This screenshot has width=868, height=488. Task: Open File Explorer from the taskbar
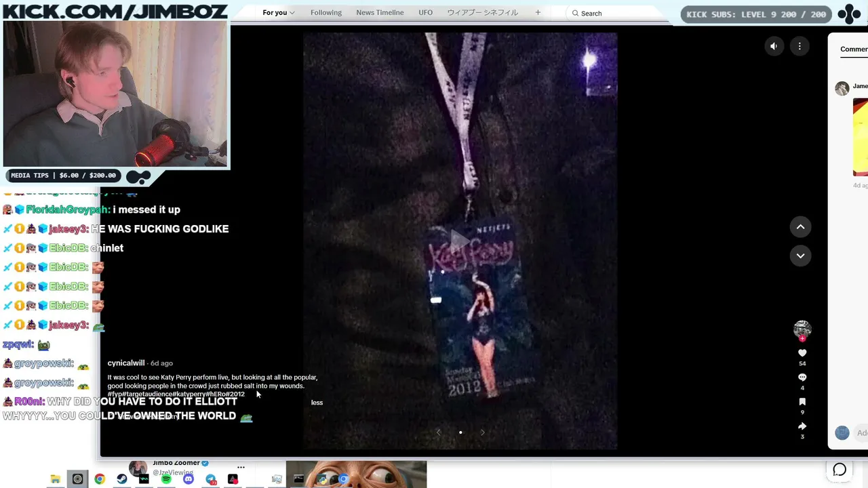pyautogui.click(x=56, y=479)
